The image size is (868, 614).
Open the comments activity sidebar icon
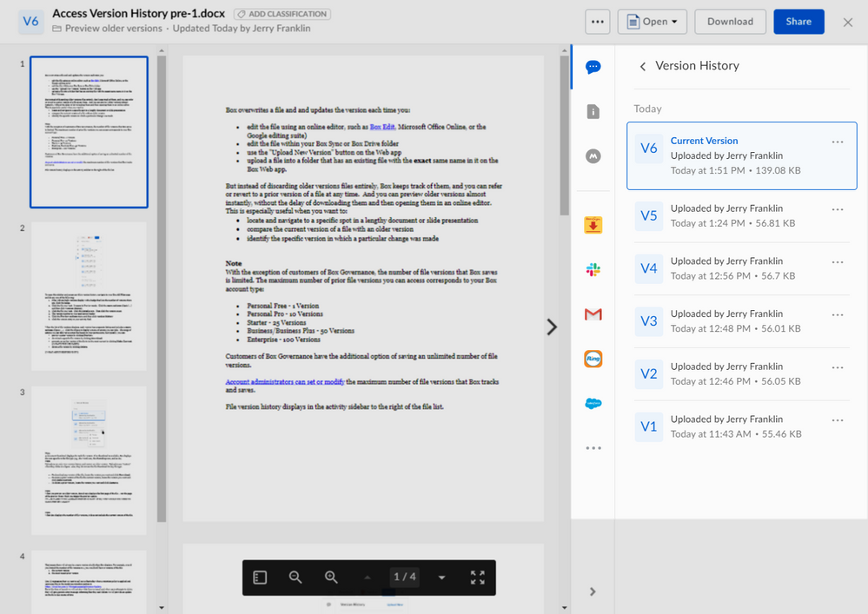(x=593, y=67)
